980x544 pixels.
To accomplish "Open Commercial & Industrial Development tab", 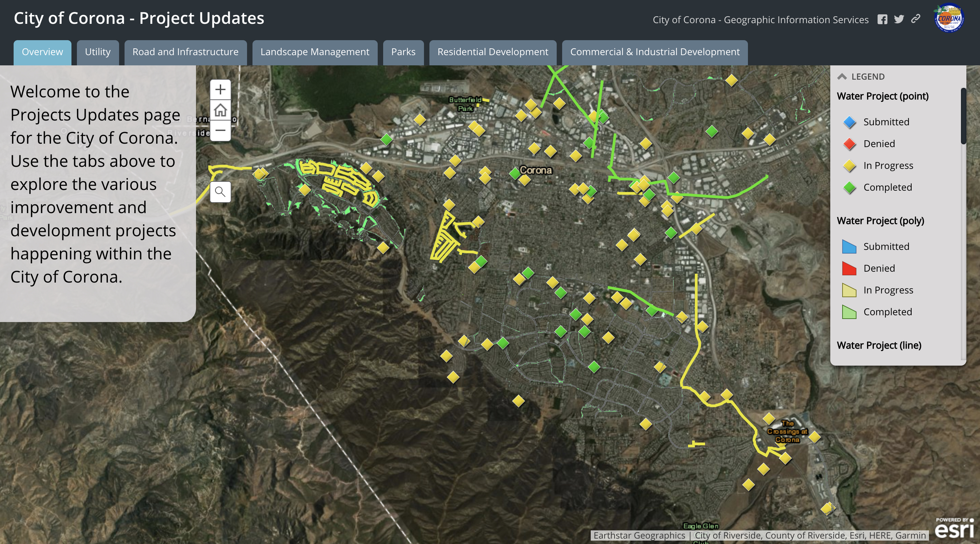I will click(x=655, y=52).
